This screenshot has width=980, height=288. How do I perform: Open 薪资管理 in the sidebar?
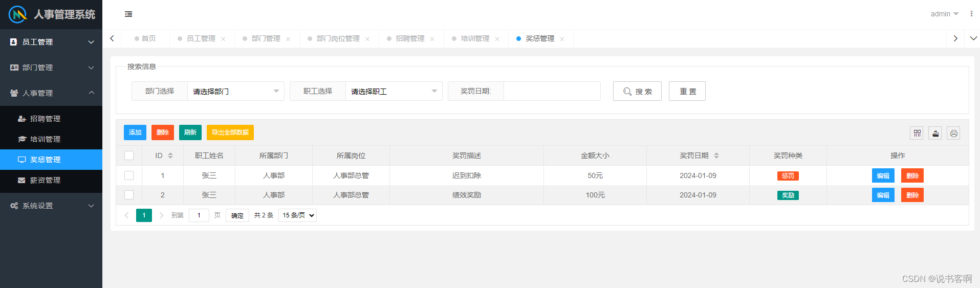tap(51, 180)
